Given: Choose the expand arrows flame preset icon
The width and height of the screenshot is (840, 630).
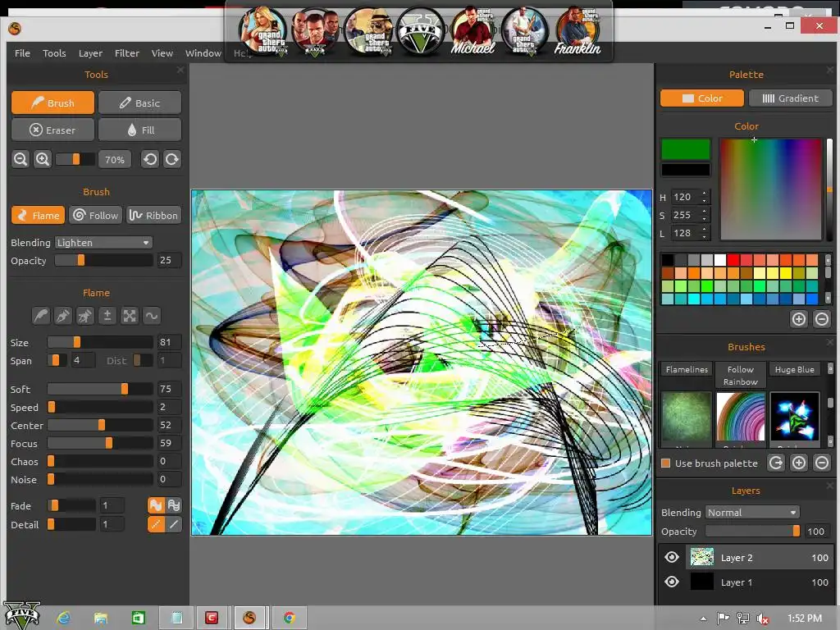Looking at the screenshot, I should pos(130,316).
